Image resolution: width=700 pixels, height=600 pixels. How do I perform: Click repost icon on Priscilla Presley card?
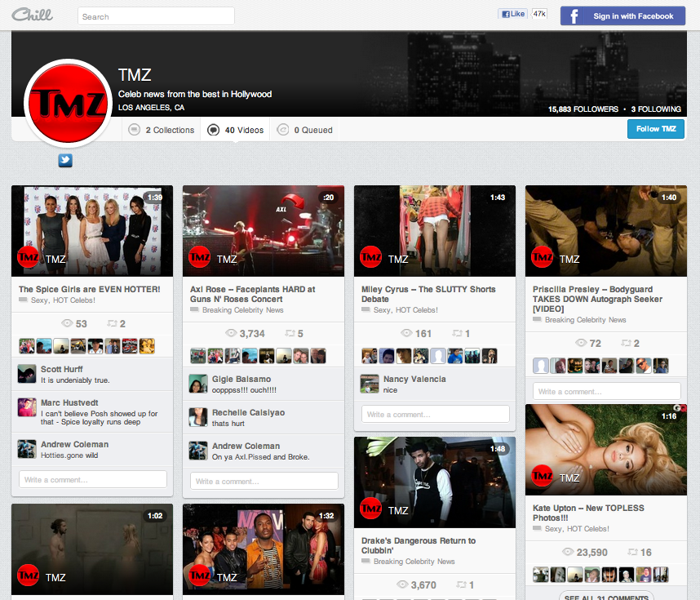pyautogui.click(x=627, y=343)
